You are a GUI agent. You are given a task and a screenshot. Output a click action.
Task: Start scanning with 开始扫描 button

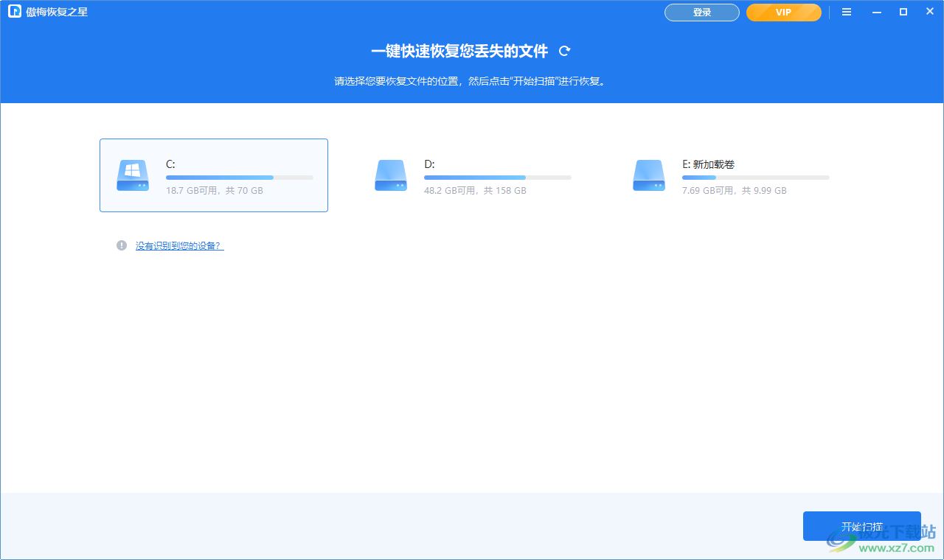click(x=862, y=526)
